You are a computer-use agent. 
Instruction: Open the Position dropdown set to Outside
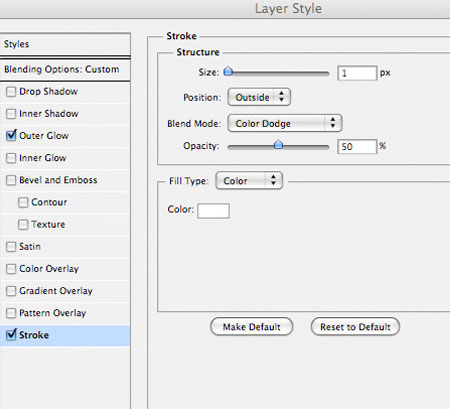(259, 97)
